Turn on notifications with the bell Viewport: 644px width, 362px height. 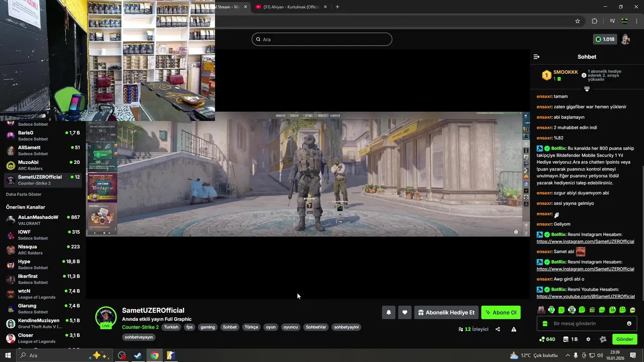(388, 312)
